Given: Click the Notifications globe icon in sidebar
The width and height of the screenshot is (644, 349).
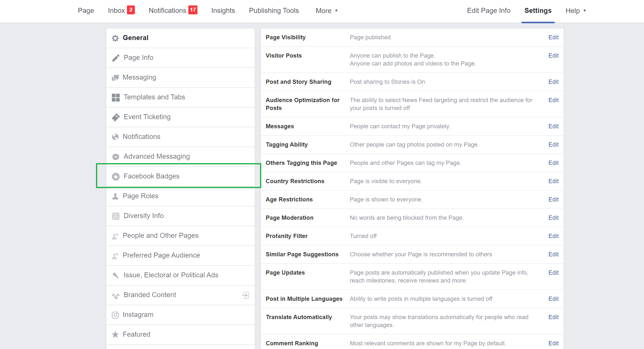Looking at the screenshot, I should [115, 137].
